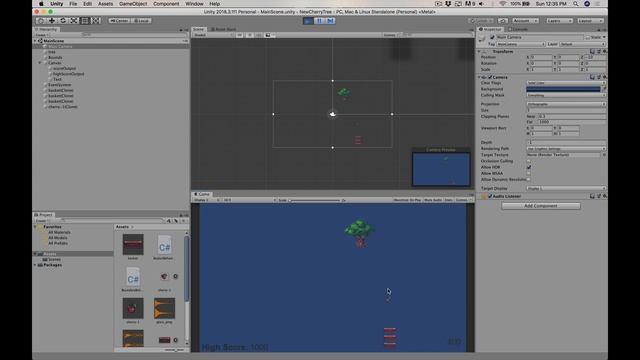Collapse the Transform component

[479, 52]
